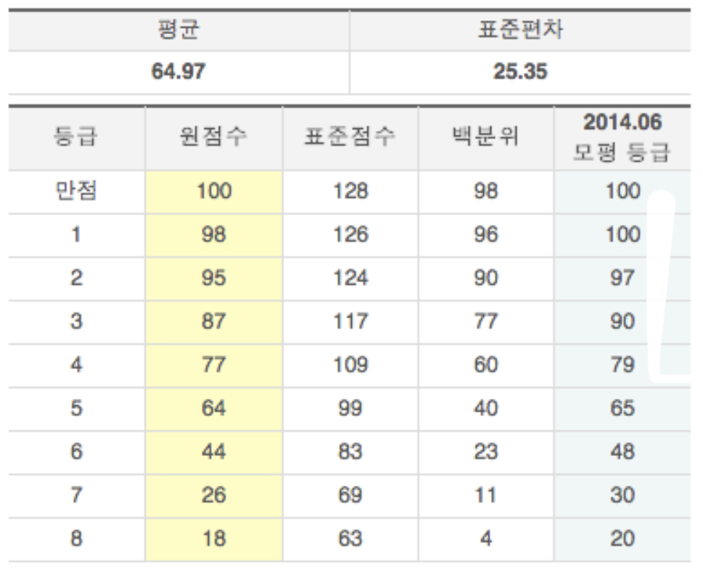Select 백분위 90 in the grade 2 row
The image size is (703, 588).
click(486, 278)
